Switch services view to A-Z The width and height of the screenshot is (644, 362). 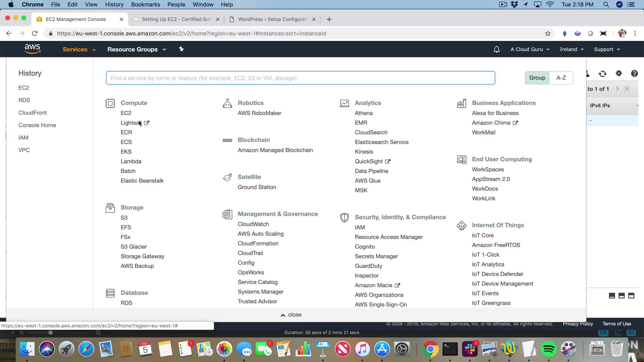click(x=561, y=78)
